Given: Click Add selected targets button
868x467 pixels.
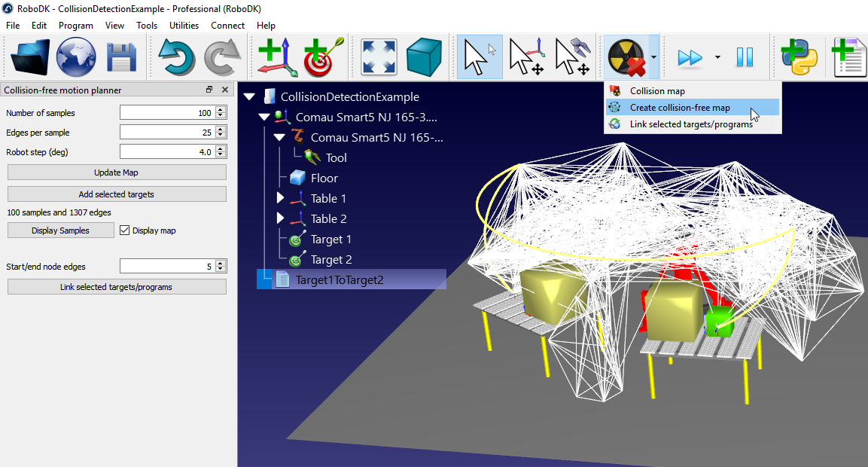Looking at the screenshot, I should tap(117, 194).
